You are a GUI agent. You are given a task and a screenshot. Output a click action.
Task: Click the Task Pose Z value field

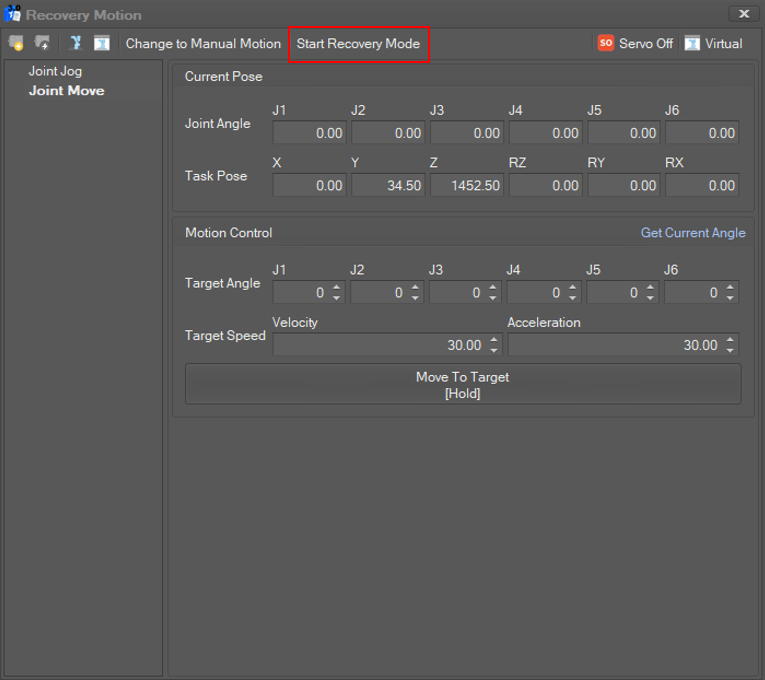pos(466,185)
